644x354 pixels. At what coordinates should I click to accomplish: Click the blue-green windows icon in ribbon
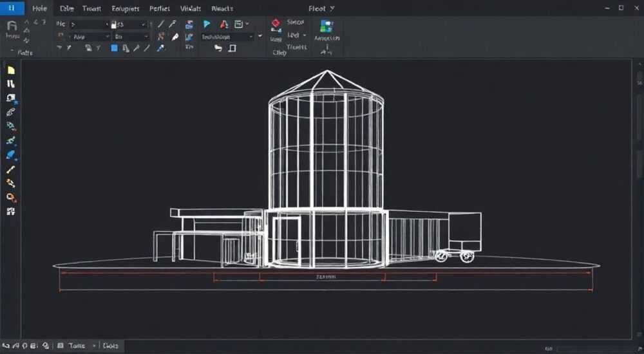(327, 26)
